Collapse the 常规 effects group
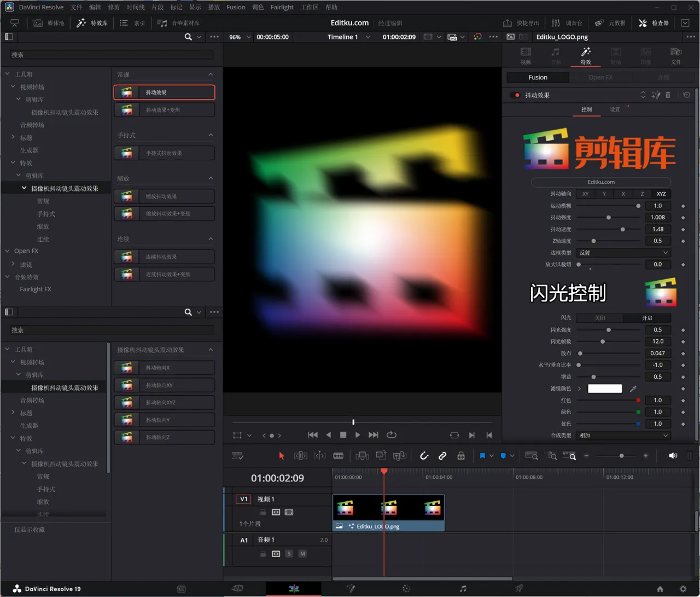700x597 pixels. coord(211,74)
